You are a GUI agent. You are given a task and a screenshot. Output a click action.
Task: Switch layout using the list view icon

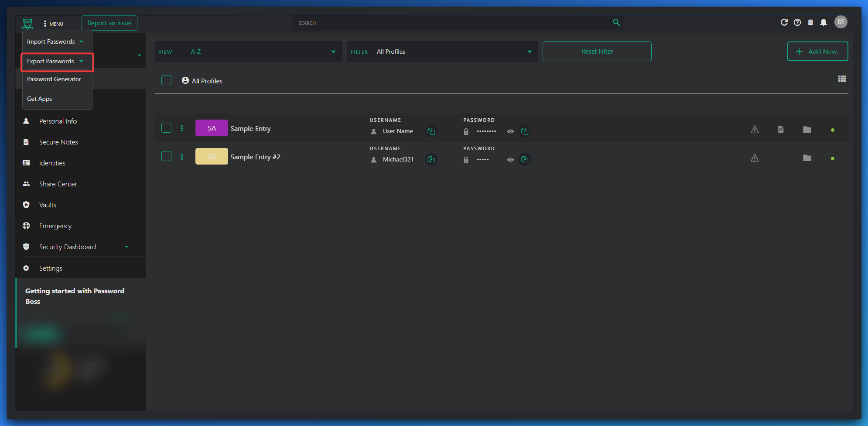(842, 79)
